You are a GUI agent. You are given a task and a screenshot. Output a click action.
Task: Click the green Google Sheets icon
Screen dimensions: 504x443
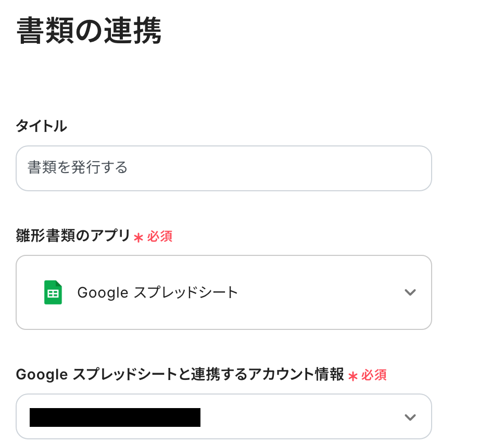[x=53, y=292]
